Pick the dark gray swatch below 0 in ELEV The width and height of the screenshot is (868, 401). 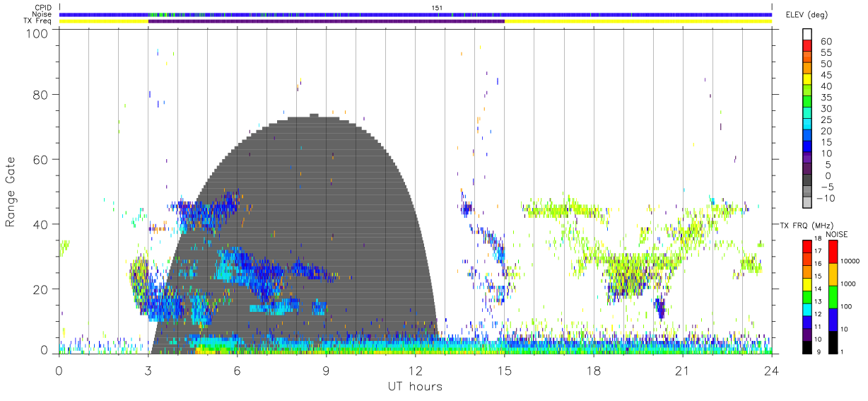click(x=809, y=179)
